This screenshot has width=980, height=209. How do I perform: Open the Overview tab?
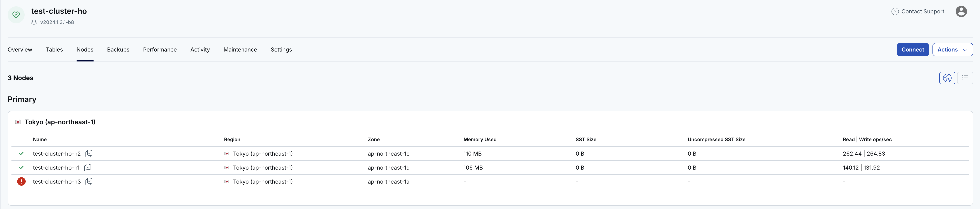tap(20, 50)
